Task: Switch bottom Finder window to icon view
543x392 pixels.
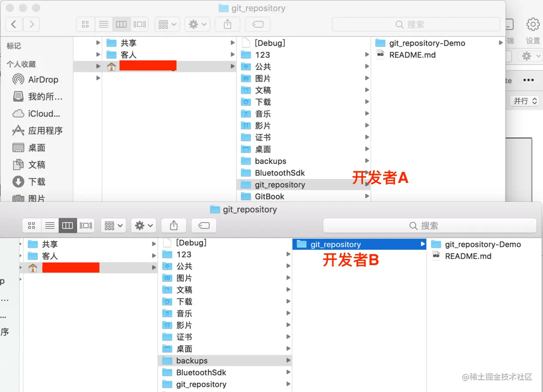Action: click(32, 226)
